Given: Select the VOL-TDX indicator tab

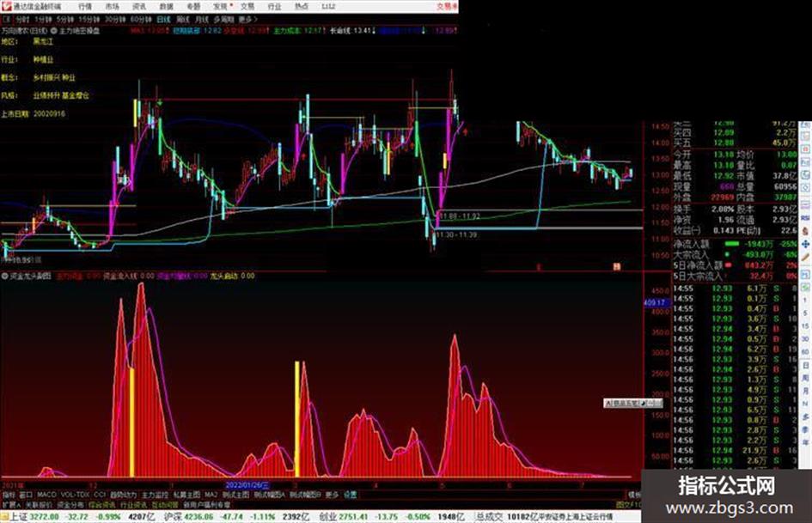Looking at the screenshot, I should [75, 495].
